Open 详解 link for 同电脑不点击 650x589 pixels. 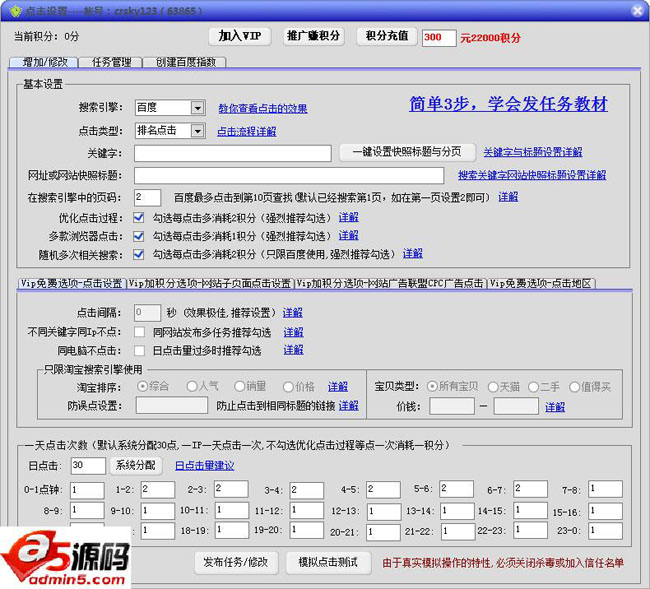pyautogui.click(x=293, y=350)
